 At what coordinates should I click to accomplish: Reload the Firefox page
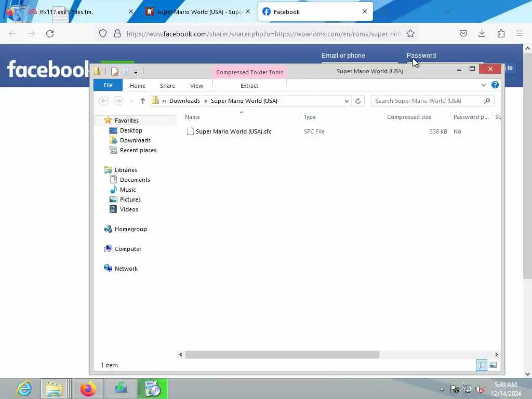50,34
